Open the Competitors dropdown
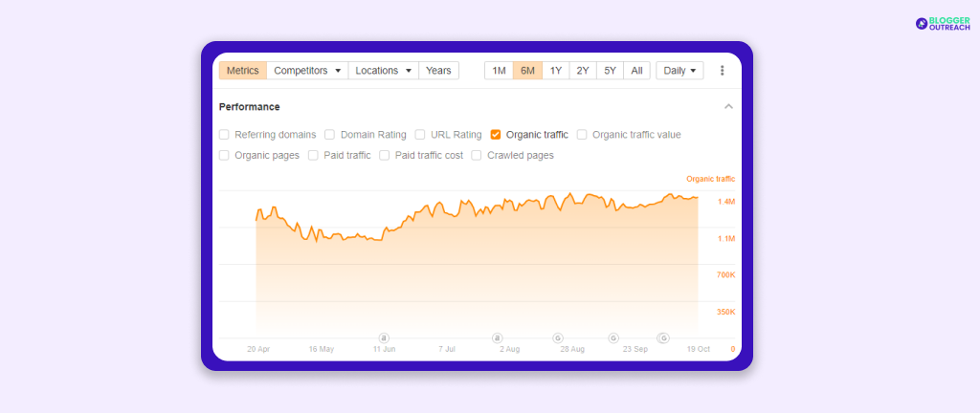The height and width of the screenshot is (413, 980). (x=307, y=71)
